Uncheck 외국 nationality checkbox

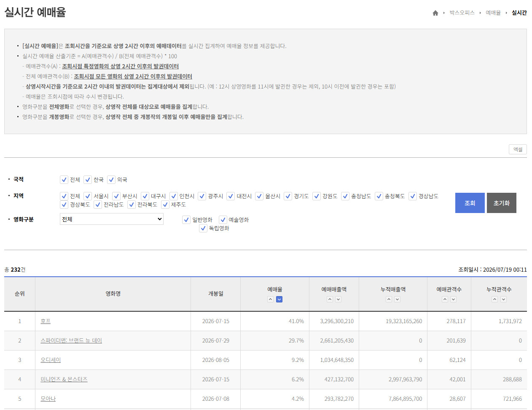click(x=111, y=180)
